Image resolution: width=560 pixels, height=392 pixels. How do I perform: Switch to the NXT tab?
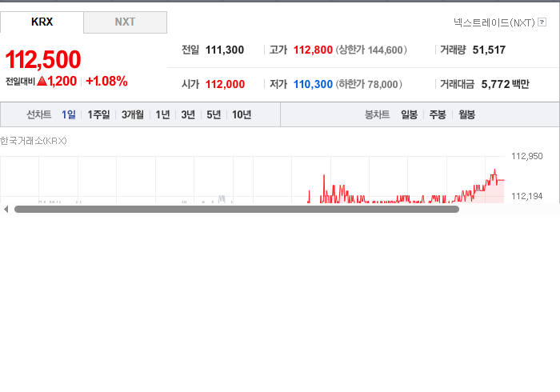pos(125,22)
